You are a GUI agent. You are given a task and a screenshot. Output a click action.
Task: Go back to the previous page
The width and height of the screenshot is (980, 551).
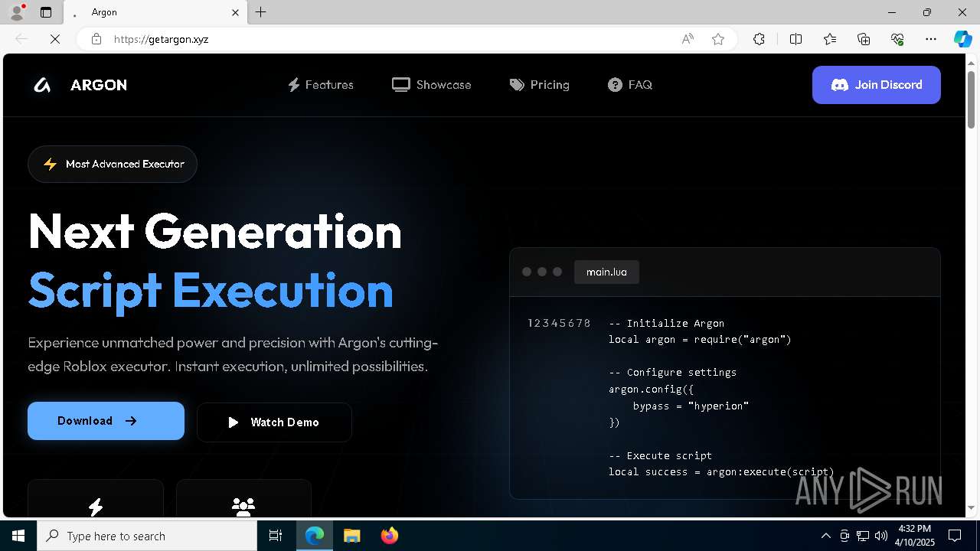tap(21, 39)
